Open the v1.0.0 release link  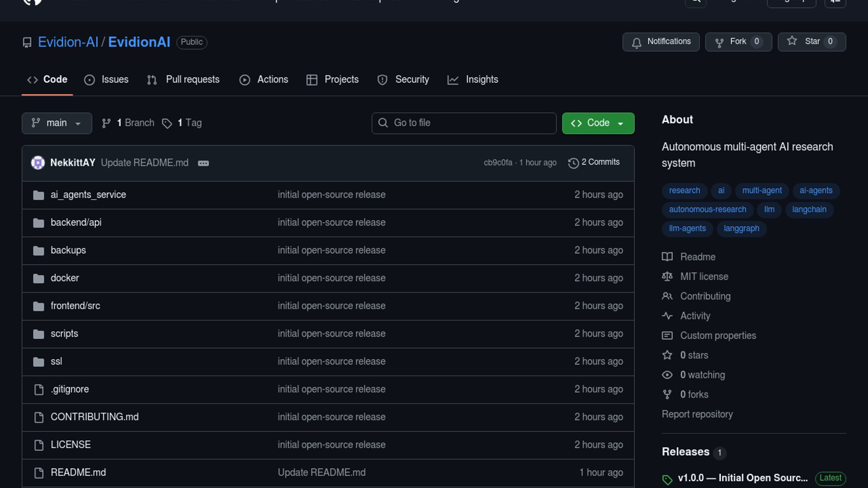[742, 478]
